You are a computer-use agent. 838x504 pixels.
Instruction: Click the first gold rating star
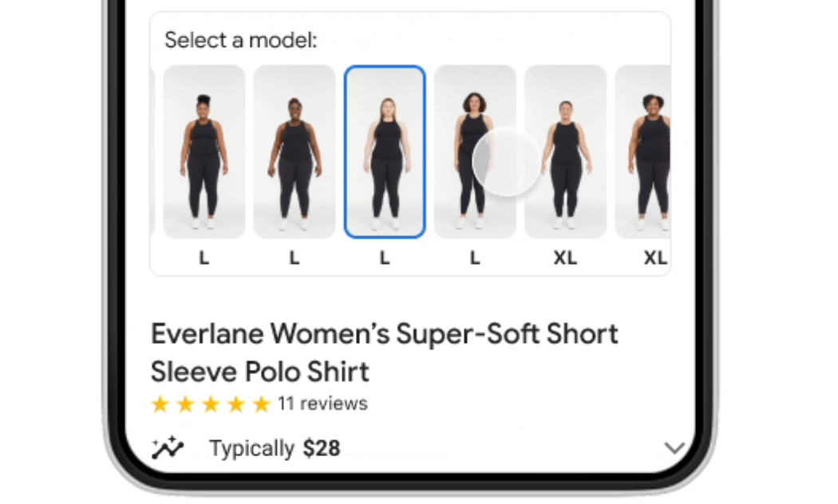tap(160, 404)
